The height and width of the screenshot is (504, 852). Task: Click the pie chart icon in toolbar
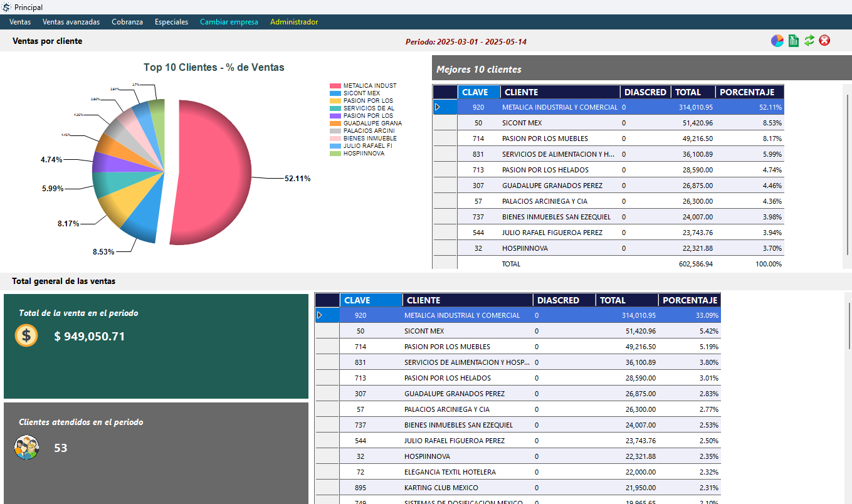point(777,41)
